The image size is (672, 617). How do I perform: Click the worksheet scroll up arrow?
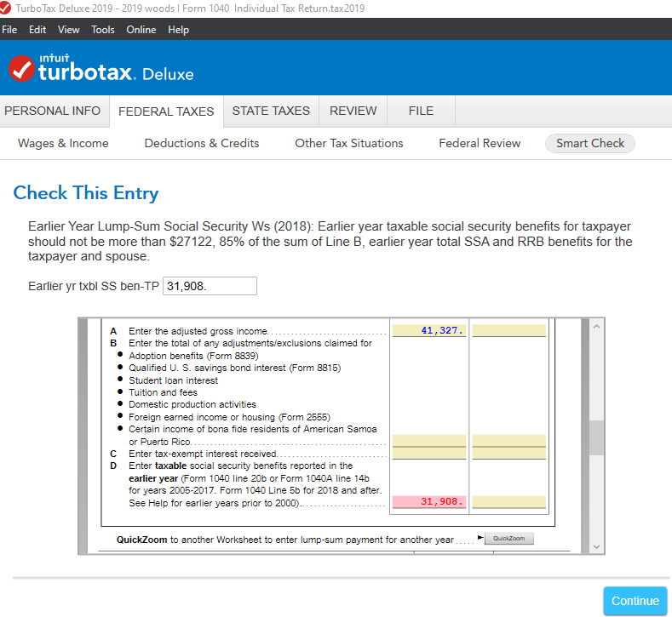click(x=596, y=327)
